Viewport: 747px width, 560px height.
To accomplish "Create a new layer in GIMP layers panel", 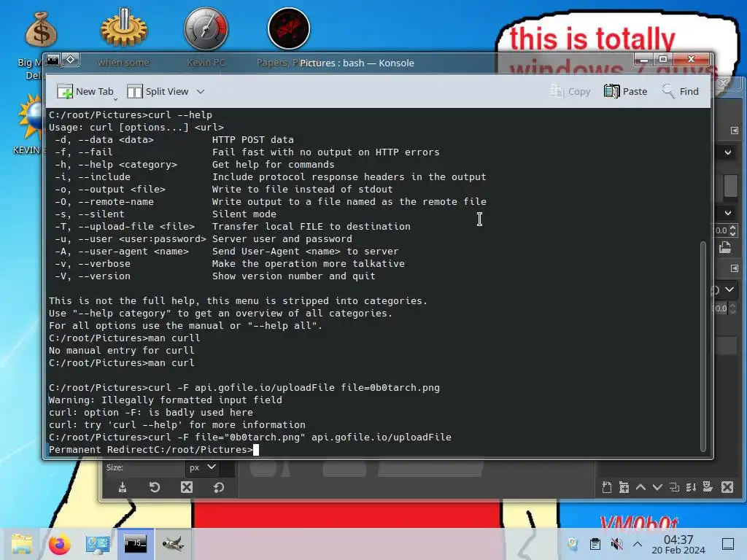I will click(607, 487).
